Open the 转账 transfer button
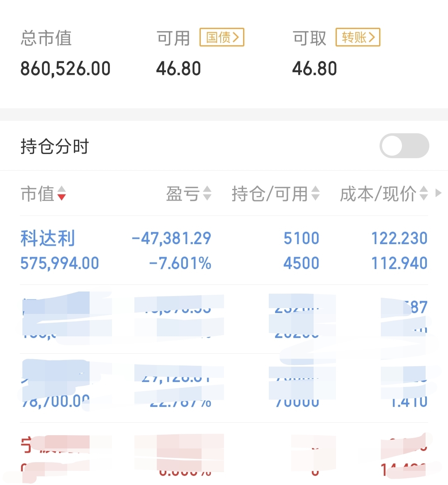448x485 pixels. coord(358,37)
